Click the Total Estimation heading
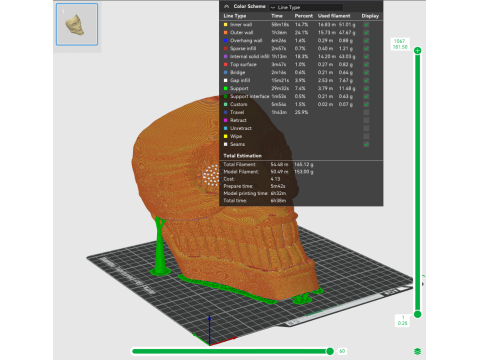Screen dimensions: 480x360 243,156
